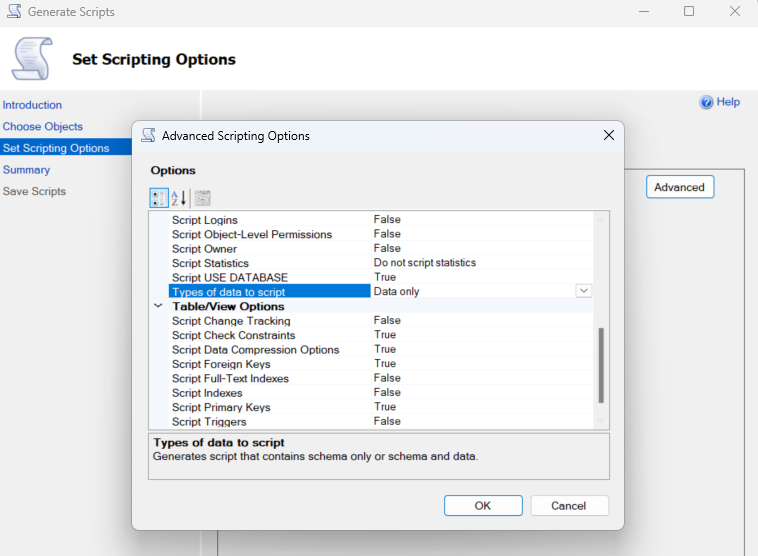Click the Cancel button
This screenshot has height=556, width=758.
click(x=569, y=506)
